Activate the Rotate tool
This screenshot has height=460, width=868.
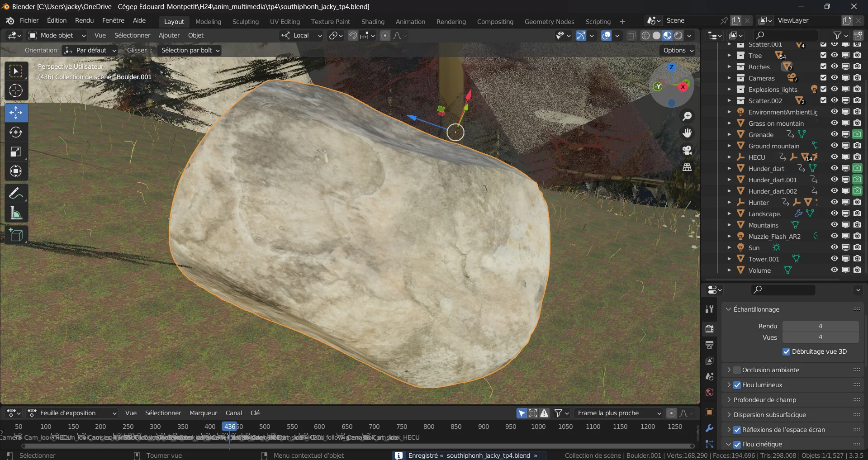point(16,132)
